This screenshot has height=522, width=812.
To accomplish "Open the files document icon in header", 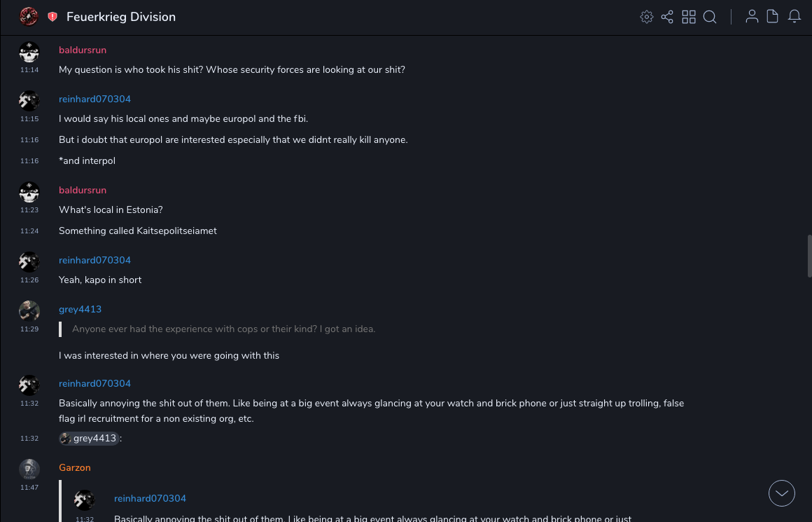I will 773,17.
